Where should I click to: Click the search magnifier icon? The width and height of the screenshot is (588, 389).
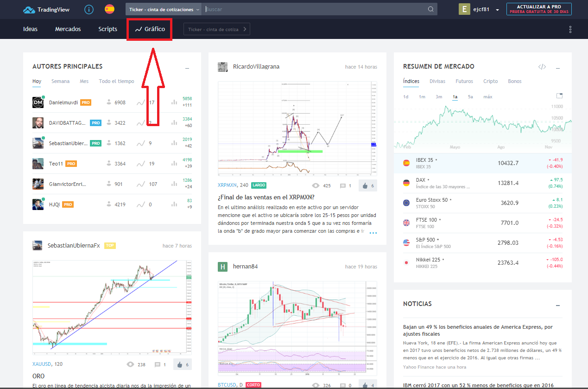(431, 9)
